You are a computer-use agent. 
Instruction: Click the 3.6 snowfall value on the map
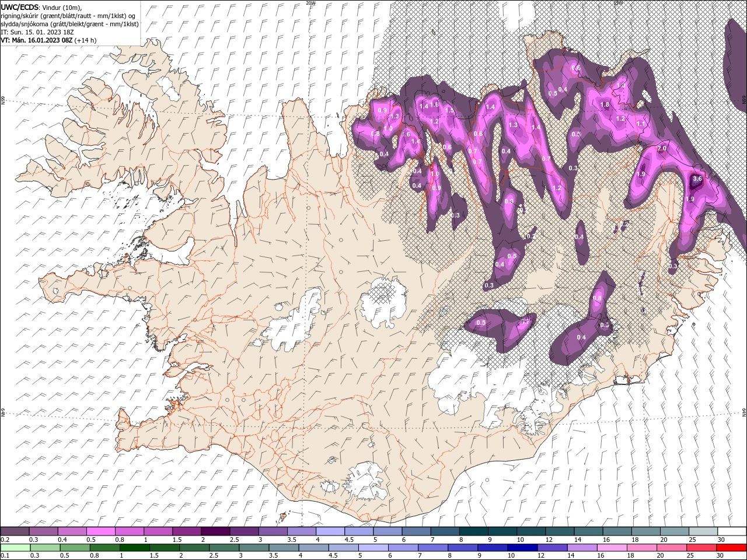click(x=697, y=179)
